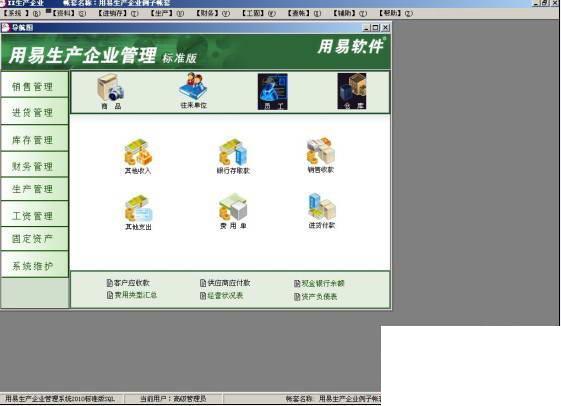This screenshot has height=406, width=561.
Task: Open the 仓库 warehouse icon
Action: click(x=352, y=91)
